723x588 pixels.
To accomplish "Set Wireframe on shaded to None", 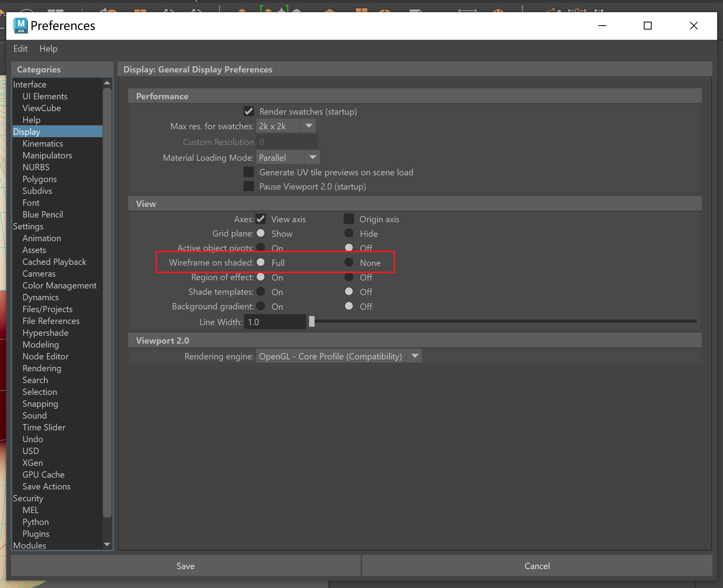I will (x=349, y=262).
